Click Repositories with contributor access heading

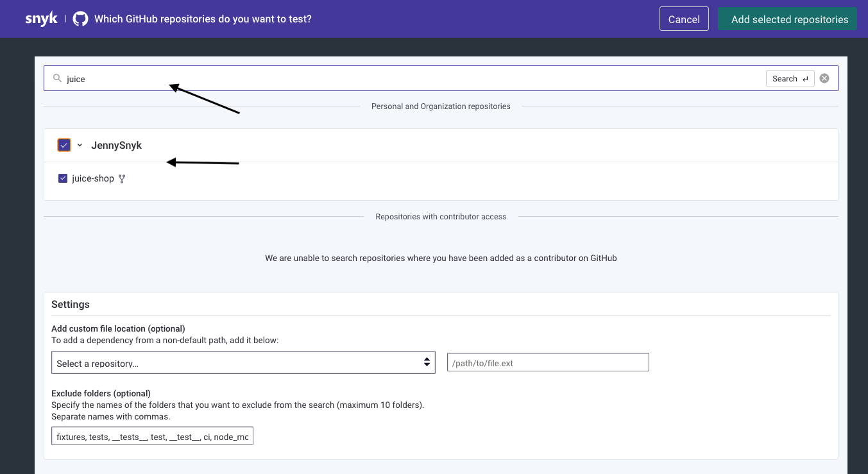coord(441,217)
